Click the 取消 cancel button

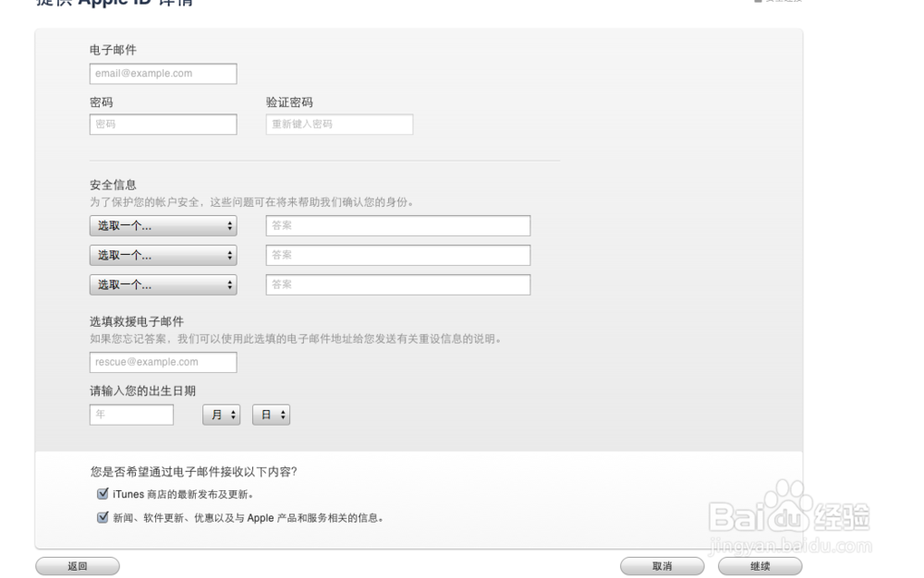(662, 566)
